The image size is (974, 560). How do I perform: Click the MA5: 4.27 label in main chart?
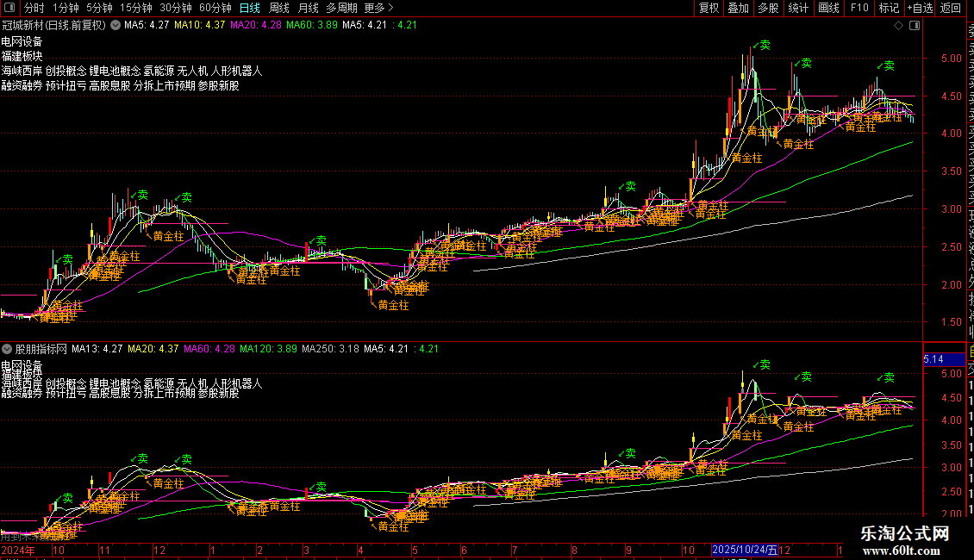pos(147,26)
